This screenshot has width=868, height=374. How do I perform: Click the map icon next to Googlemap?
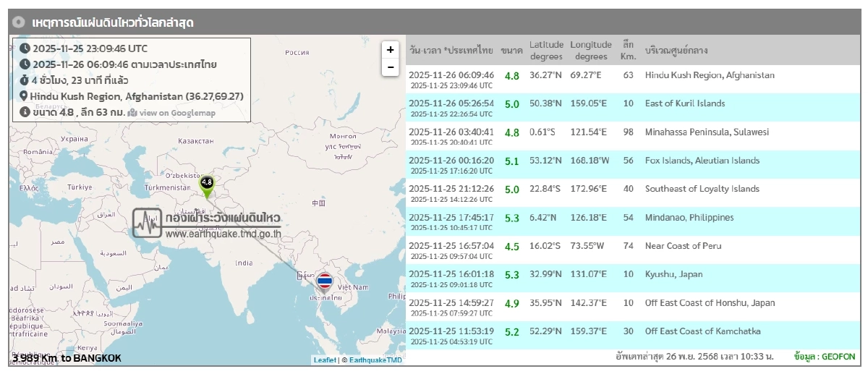tap(132, 113)
